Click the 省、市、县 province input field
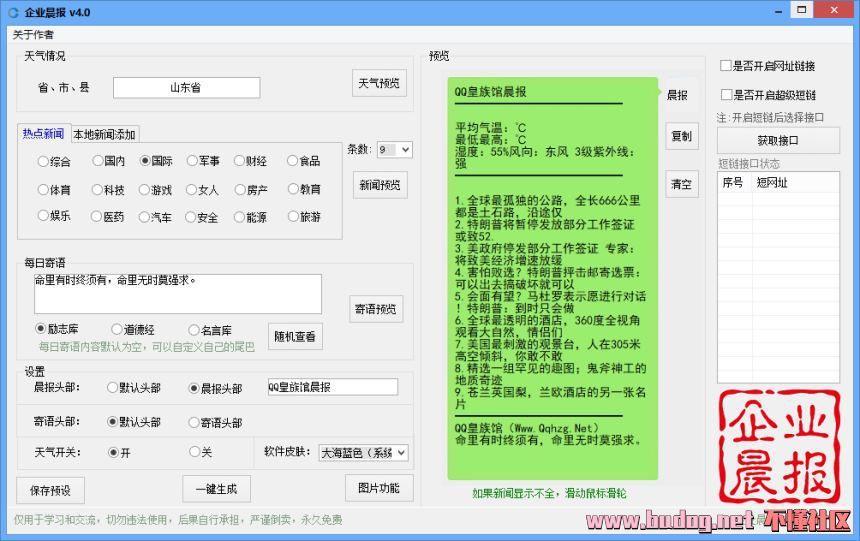 tap(186, 88)
